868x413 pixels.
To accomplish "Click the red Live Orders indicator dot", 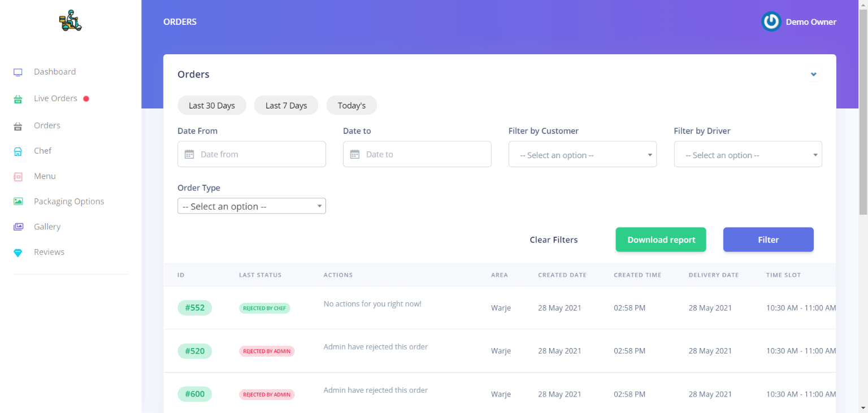I will click(x=86, y=98).
